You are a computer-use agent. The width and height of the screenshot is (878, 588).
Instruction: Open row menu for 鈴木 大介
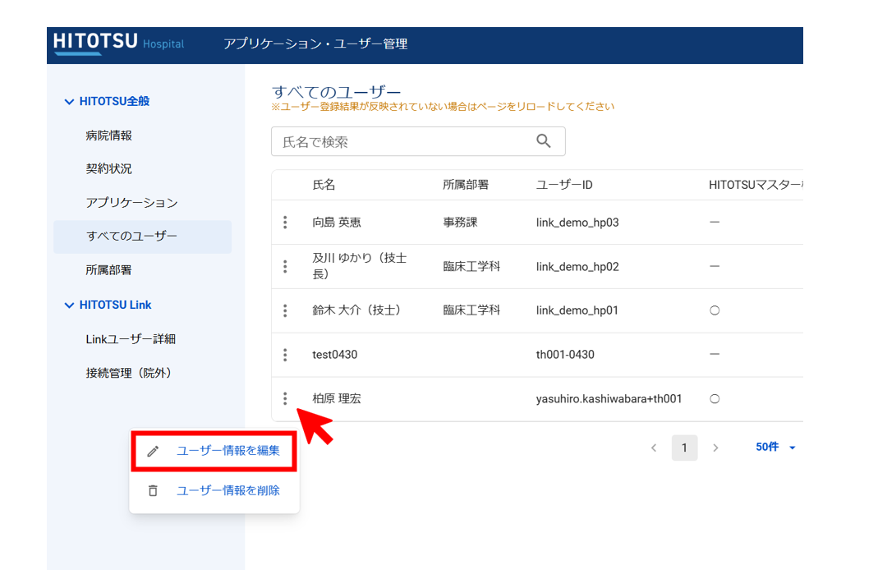[x=285, y=310]
